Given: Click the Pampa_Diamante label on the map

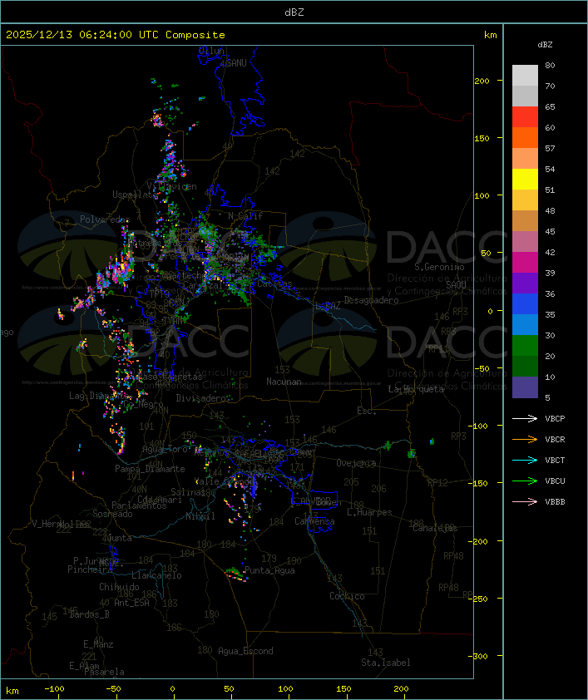Looking at the screenshot, I should pyautogui.click(x=150, y=469).
